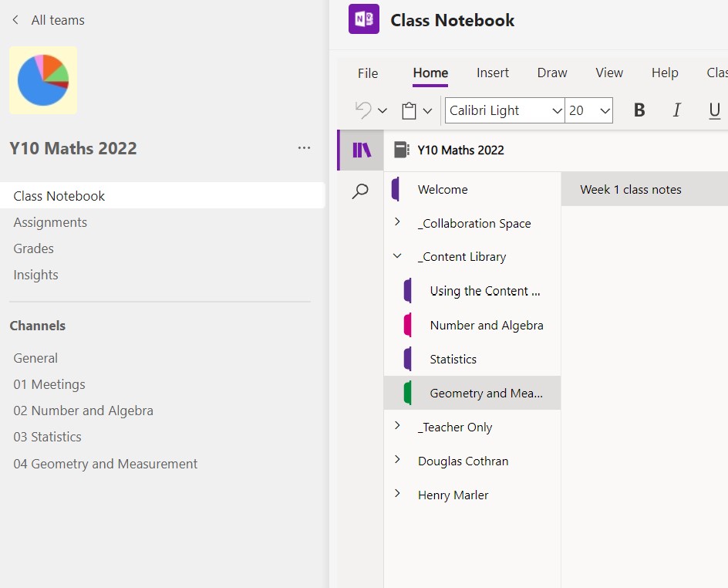This screenshot has width=728, height=588.
Task: Open Assignments in the team sidebar
Action: pyautogui.click(x=50, y=222)
